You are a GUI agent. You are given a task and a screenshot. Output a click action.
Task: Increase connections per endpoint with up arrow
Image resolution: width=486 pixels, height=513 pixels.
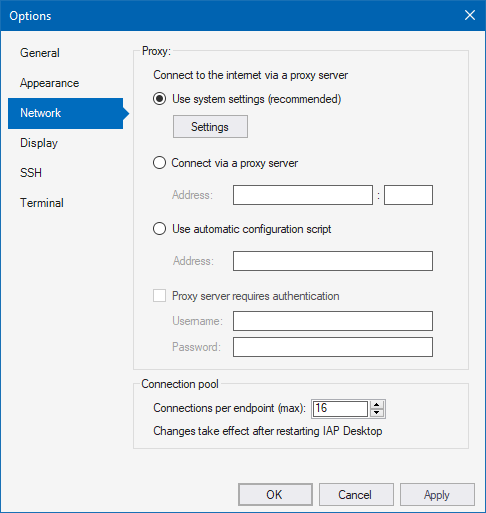[377, 405]
